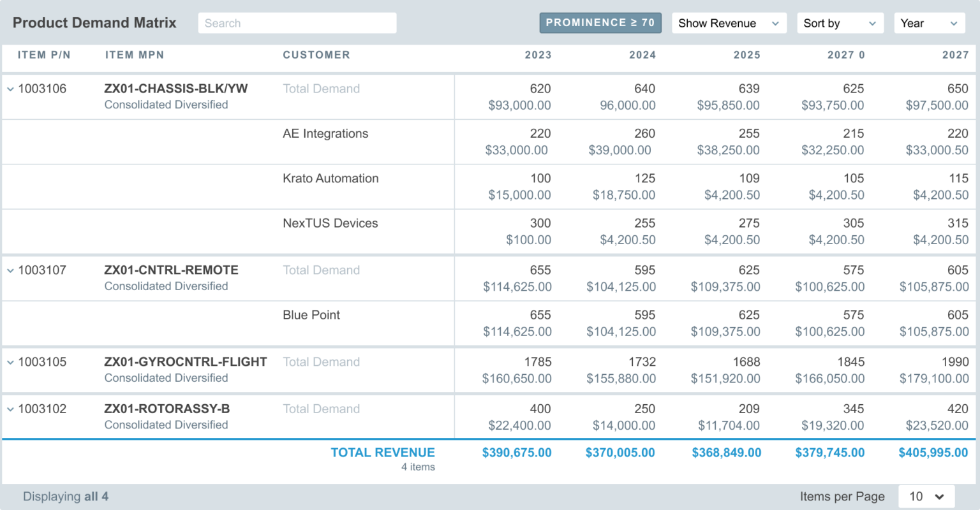Image resolution: width=980 pixels, height=510 pixels.
Task: Select the Blue Point customer row
Action: click(311, 315)
